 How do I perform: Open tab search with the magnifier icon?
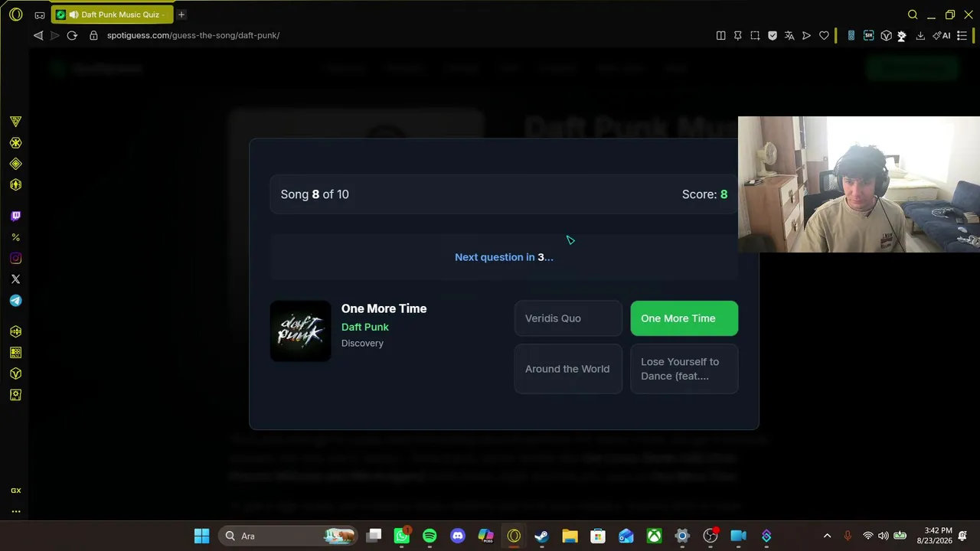pos(913,15)
